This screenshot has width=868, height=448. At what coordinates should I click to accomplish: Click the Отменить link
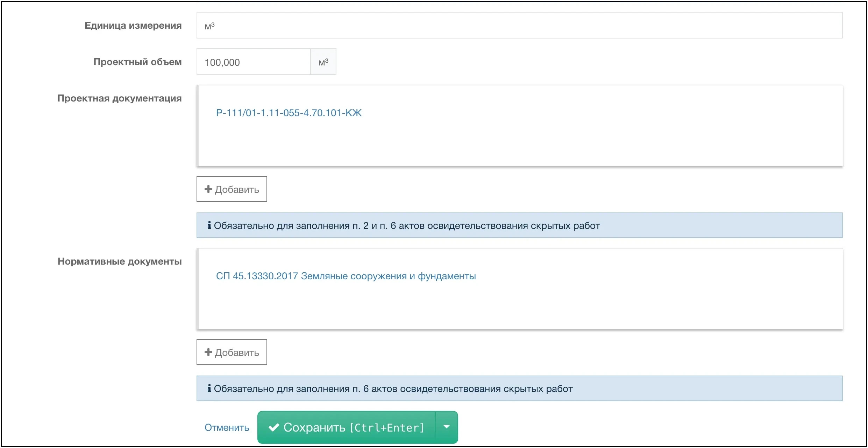pos(227,427)
